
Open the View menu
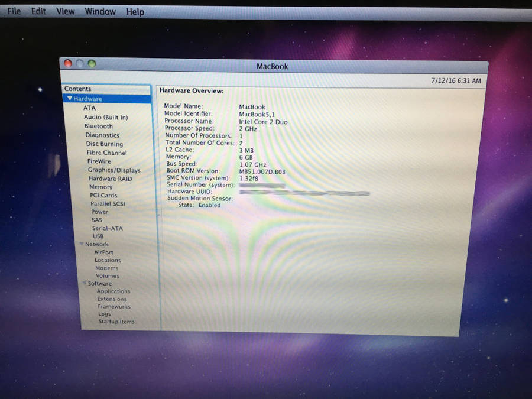point(65,11)
